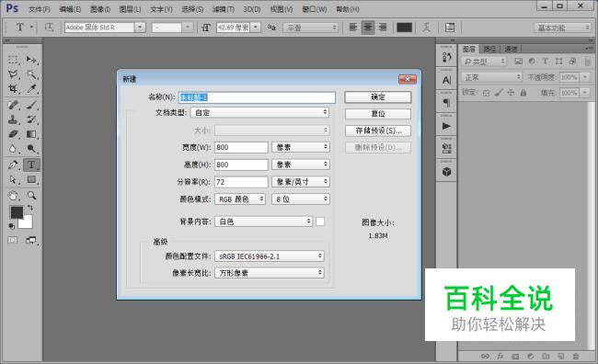
Task: Open the 文件(F) menu
Action: pos(40,9)
